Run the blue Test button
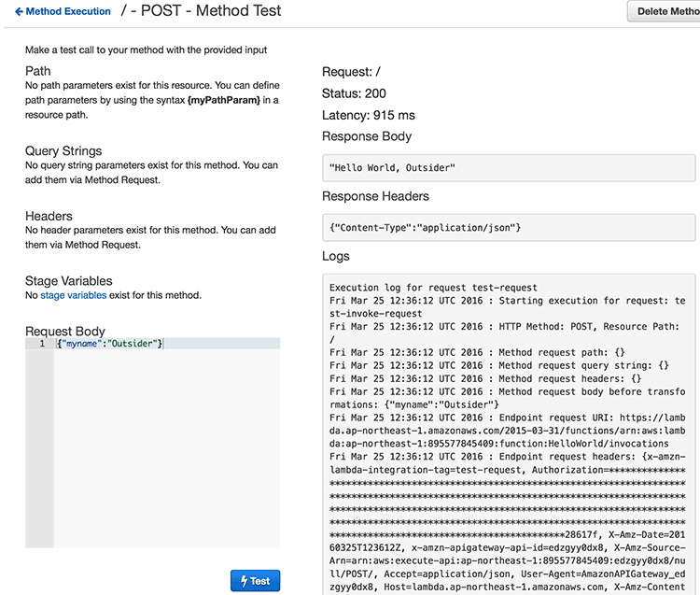This screenshot has width=700, height=595. [256, 581]
